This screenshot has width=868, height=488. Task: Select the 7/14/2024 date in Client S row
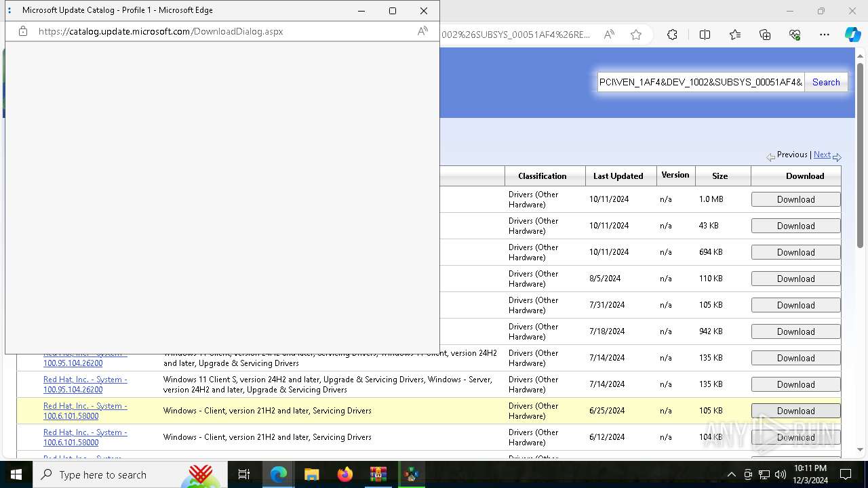(606, 384)
